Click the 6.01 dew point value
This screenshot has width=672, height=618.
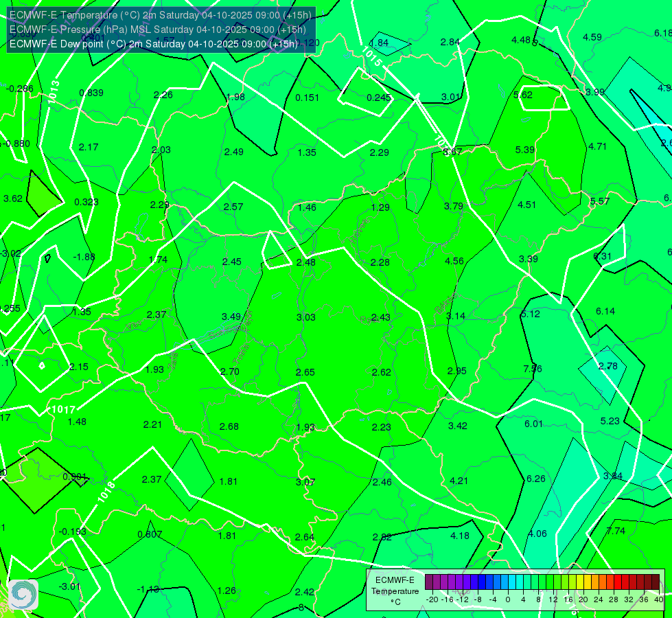click(534, 424)
